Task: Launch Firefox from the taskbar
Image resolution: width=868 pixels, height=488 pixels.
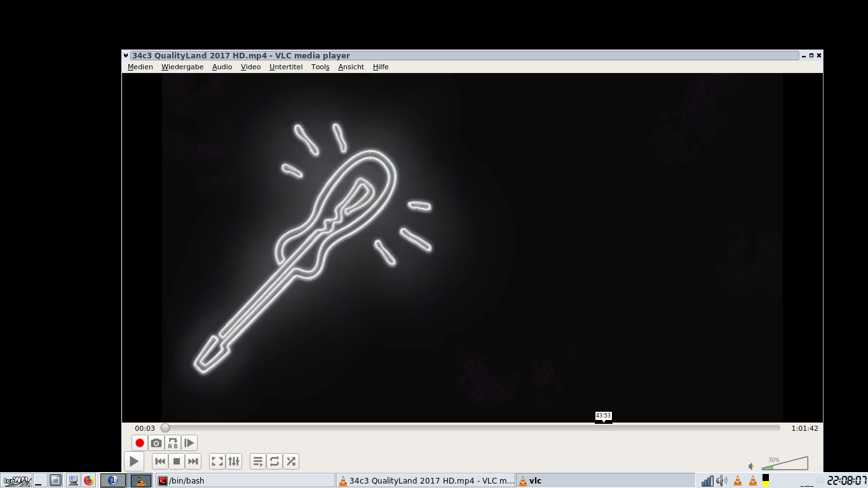Action: click(89, 480)
